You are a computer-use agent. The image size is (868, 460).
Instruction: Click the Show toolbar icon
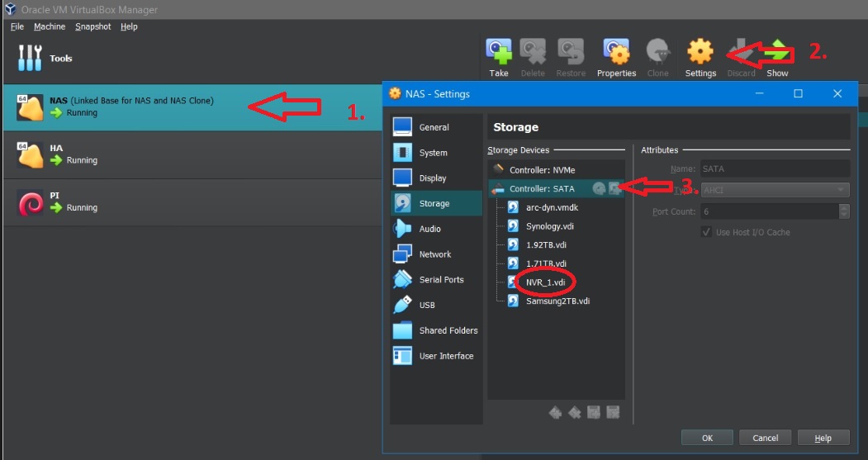[777, 58]
